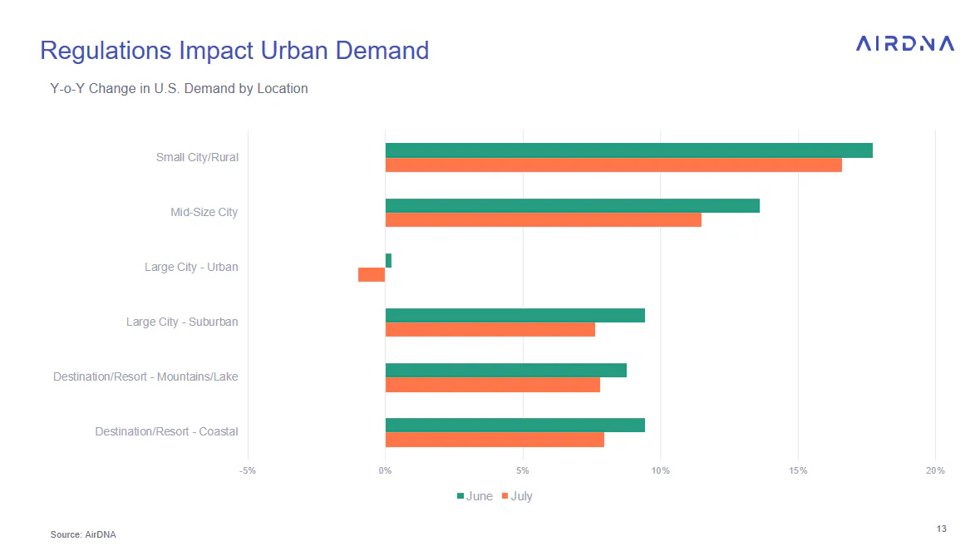The height and width of the screenshot is (556, 980).
Task: Click the '20%' axis label
Action: point(936,471)
